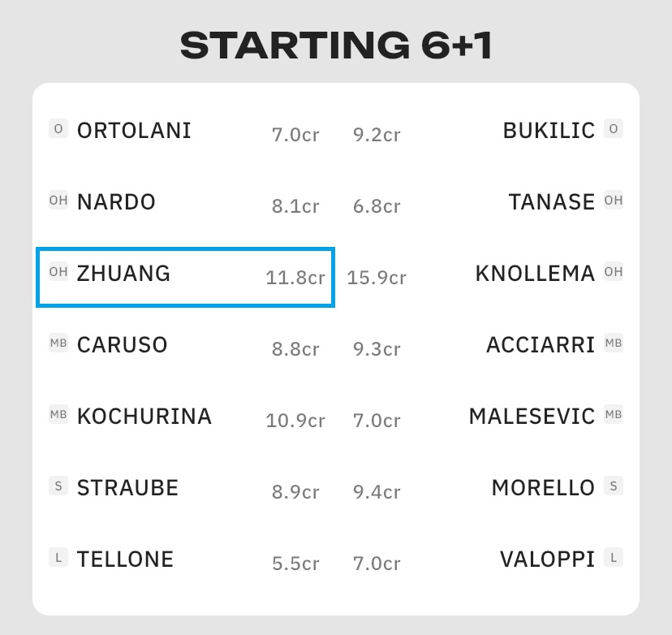Open player Kochurina's name

click(x=144, y=417)
